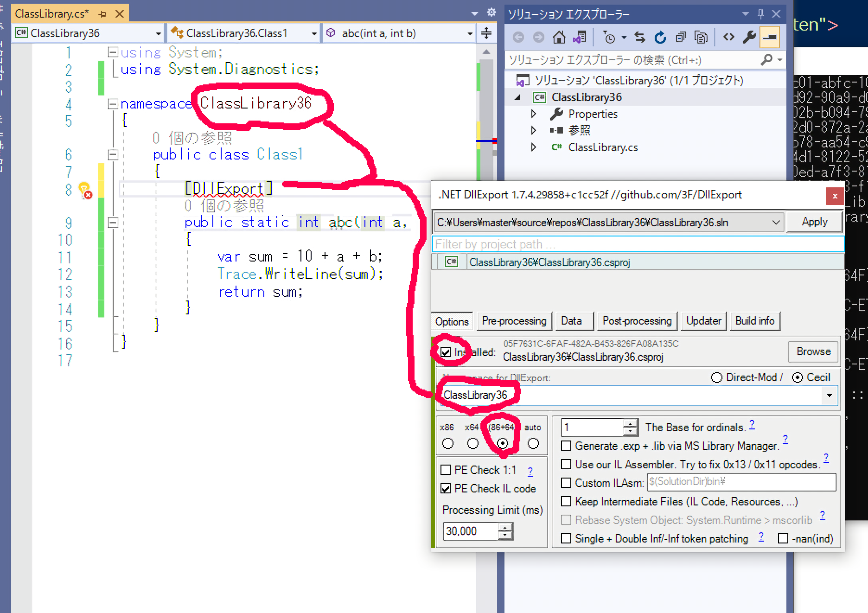Click the Collapse All icon in Solution Explorer

click(x=680, y=37)
